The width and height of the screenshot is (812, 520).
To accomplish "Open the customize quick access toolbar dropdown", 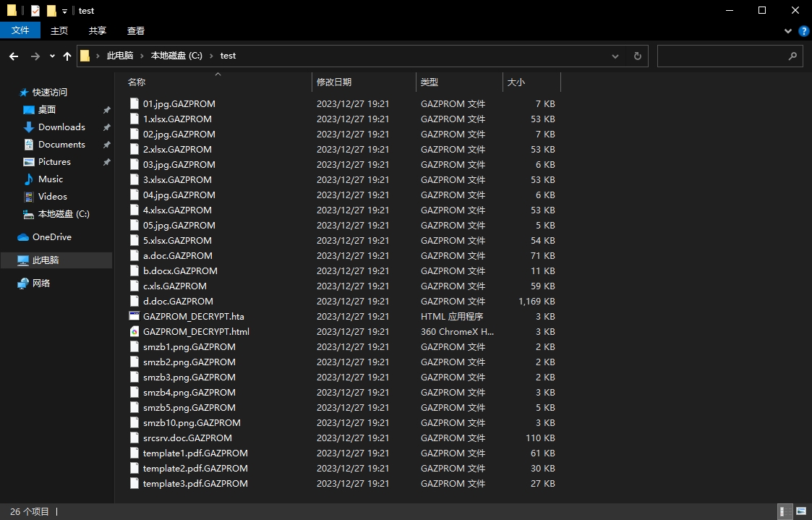I will (x=65, y=11).
